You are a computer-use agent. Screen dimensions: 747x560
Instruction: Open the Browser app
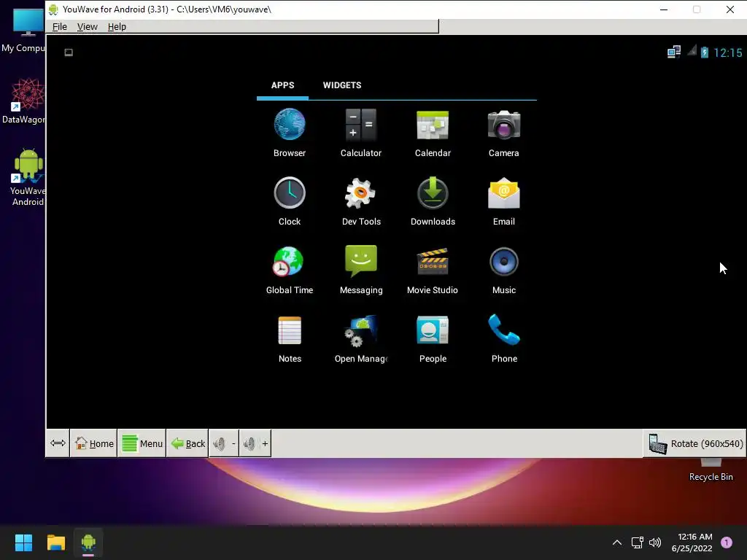[289, 133]
